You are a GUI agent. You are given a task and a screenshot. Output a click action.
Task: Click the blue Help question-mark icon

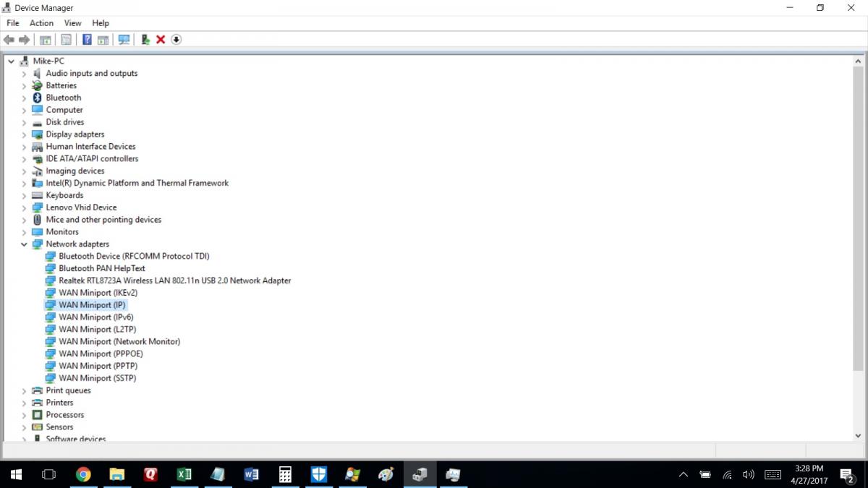(x=87, y=40)
